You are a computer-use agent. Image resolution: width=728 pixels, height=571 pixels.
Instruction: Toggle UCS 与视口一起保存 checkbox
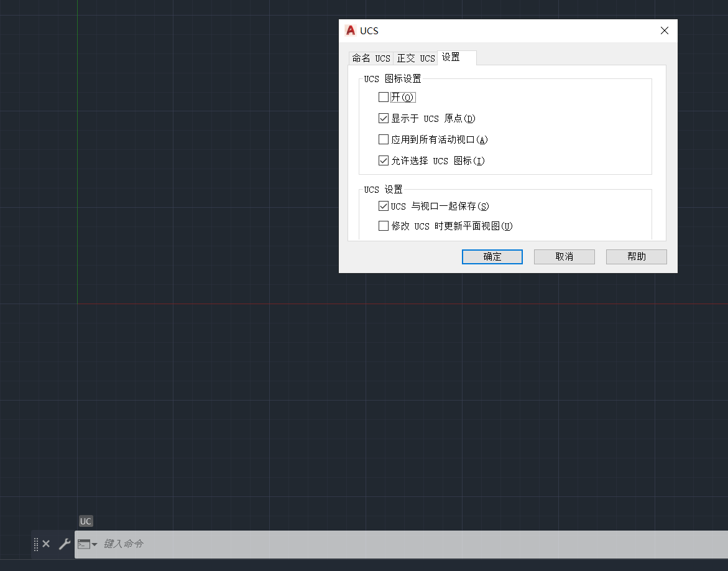384,206
